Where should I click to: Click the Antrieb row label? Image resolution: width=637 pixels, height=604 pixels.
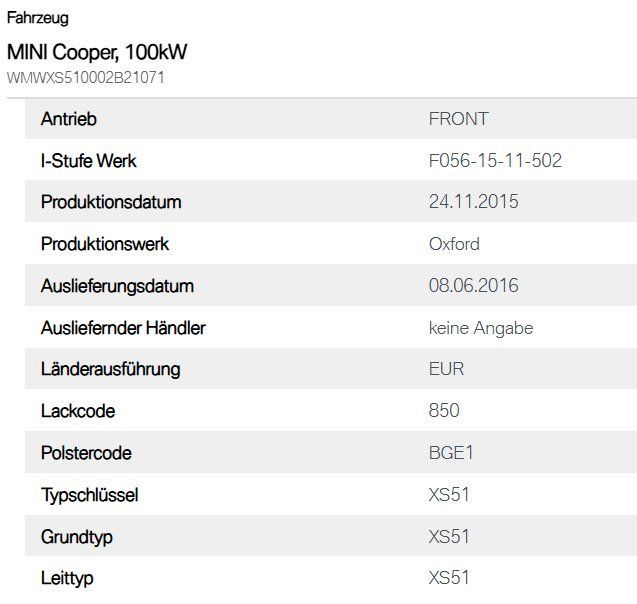coord(69,119)
